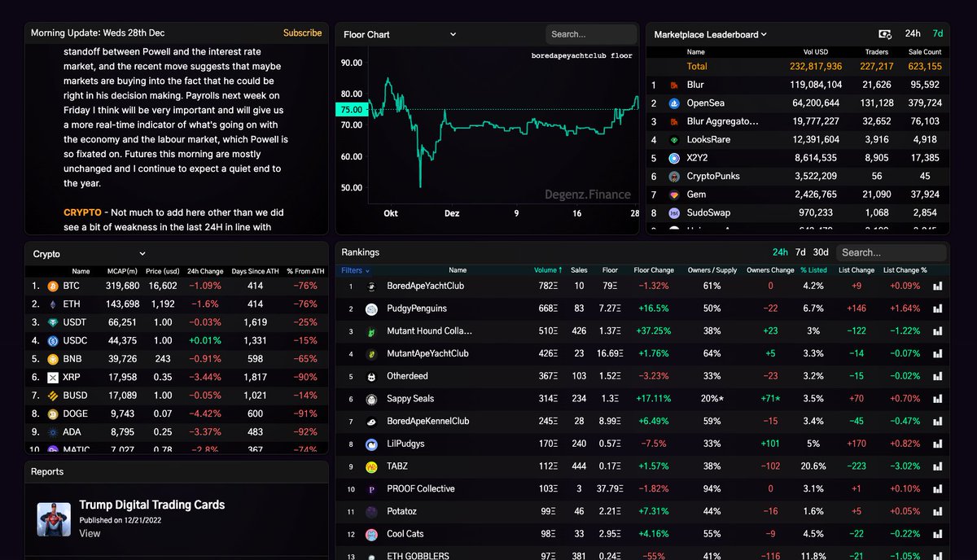Click the DOGE coin icon
The height and width of the screenshot is (560, 977).
click(x=53, y=413)
